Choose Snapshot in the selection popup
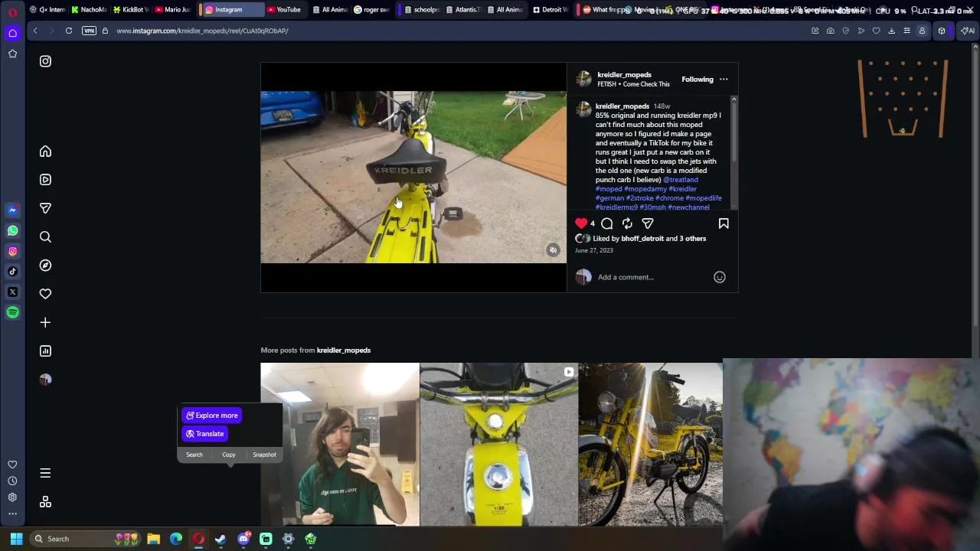Screen dimensions: 980x551 (x=264, y=455)
